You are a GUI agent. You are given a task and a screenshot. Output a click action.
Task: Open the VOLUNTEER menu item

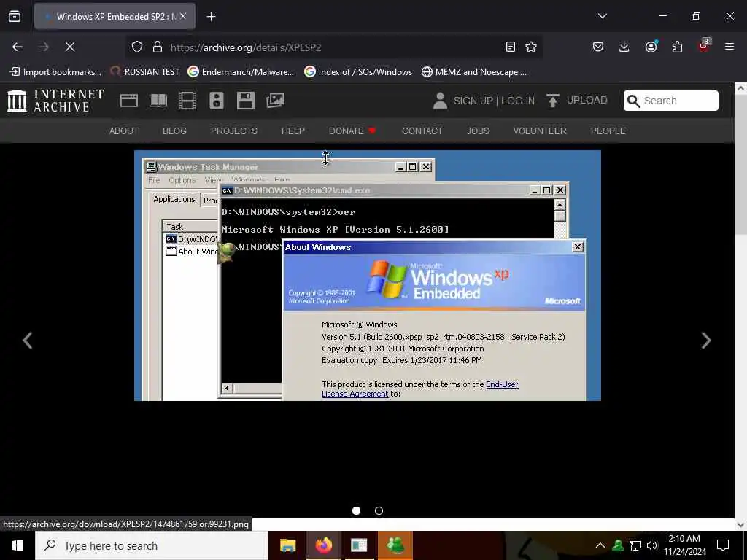coord(540,131)
